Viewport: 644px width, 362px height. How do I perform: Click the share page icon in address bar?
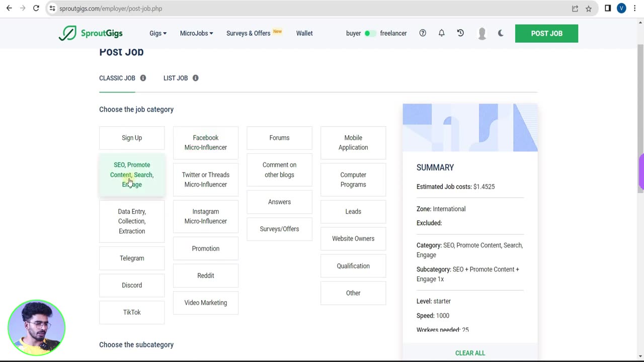tap(575, 9)
